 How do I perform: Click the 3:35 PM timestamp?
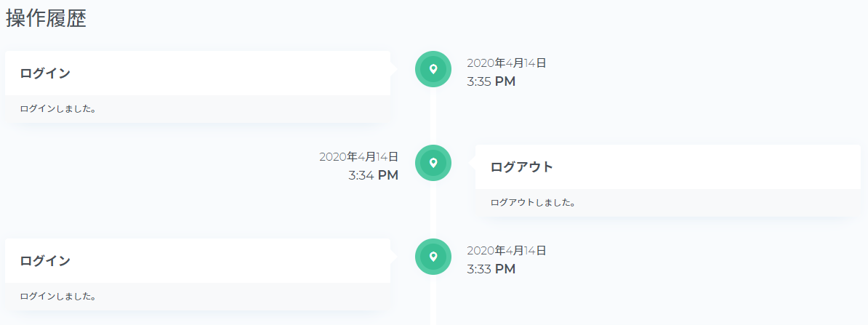coord(491,81)
